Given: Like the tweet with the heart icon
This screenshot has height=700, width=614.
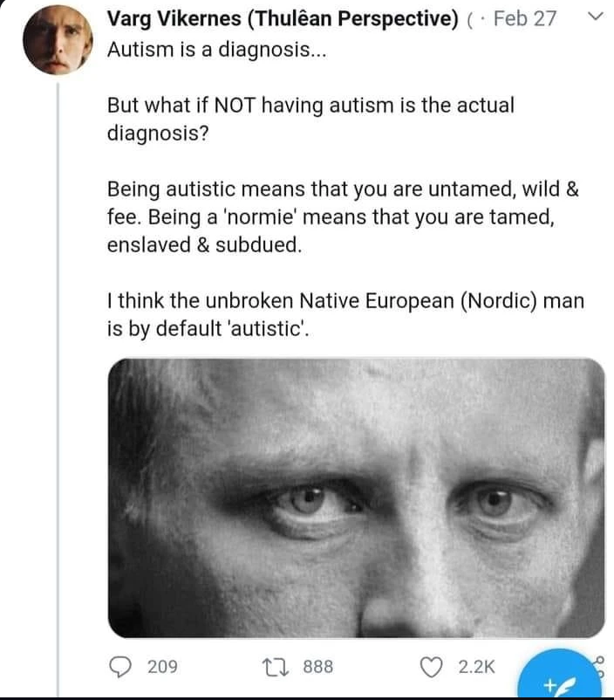Looking at the screenshot, I should pyautogui.click(x=432, y=667).
